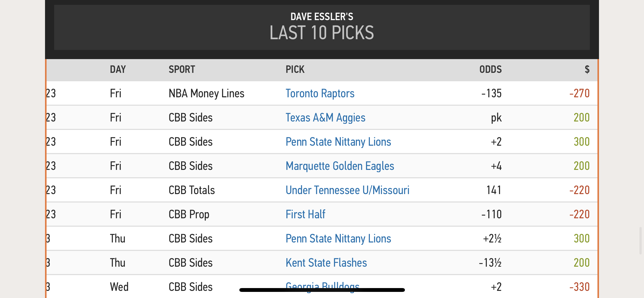
Task: Click the Kent State Flashes link
Action: (x=326, y=263)
